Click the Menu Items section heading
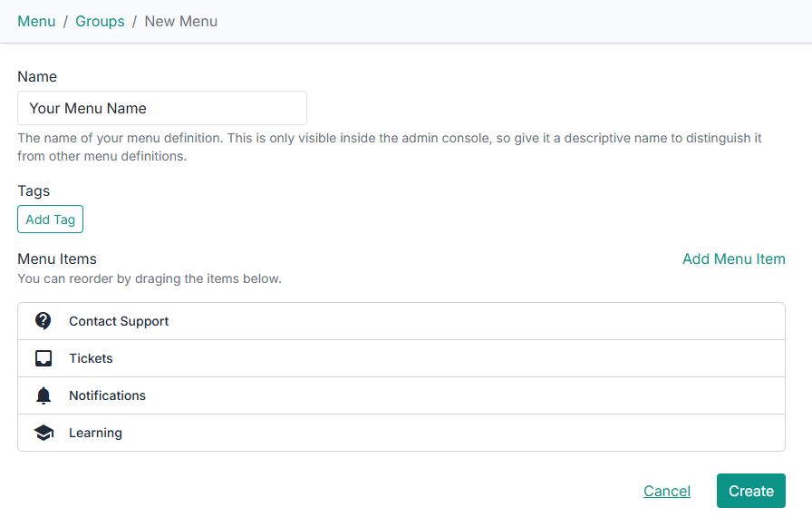The width and height of the screenshot is (812, 527). tap(57, 259)
